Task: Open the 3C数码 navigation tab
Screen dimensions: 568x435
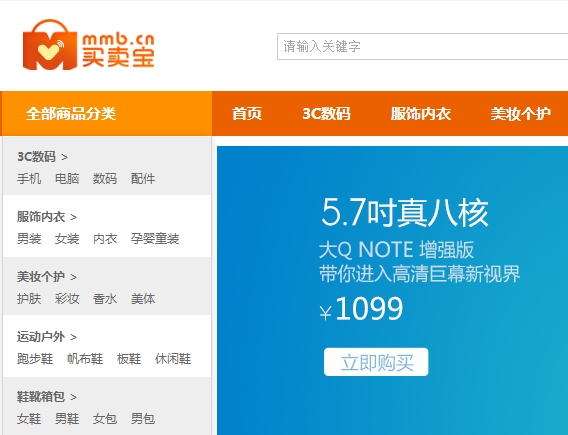Action: pyautogui.click(x=326, y=114)
